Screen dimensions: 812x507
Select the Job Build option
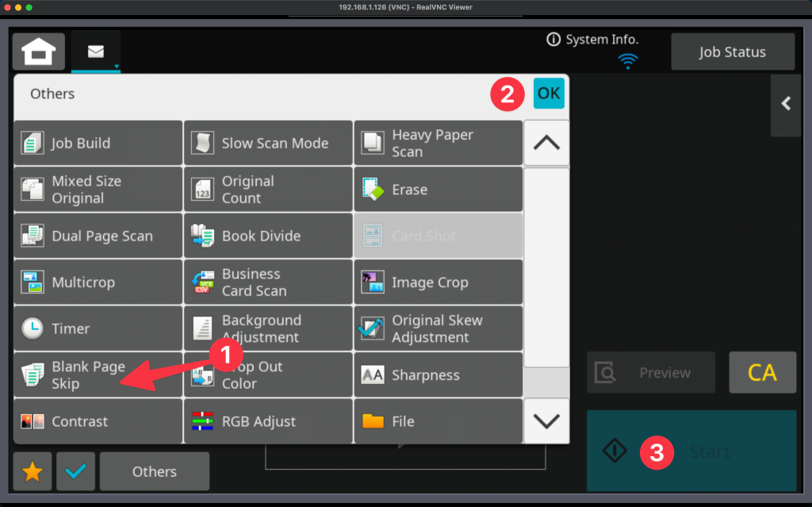[98, 144]
